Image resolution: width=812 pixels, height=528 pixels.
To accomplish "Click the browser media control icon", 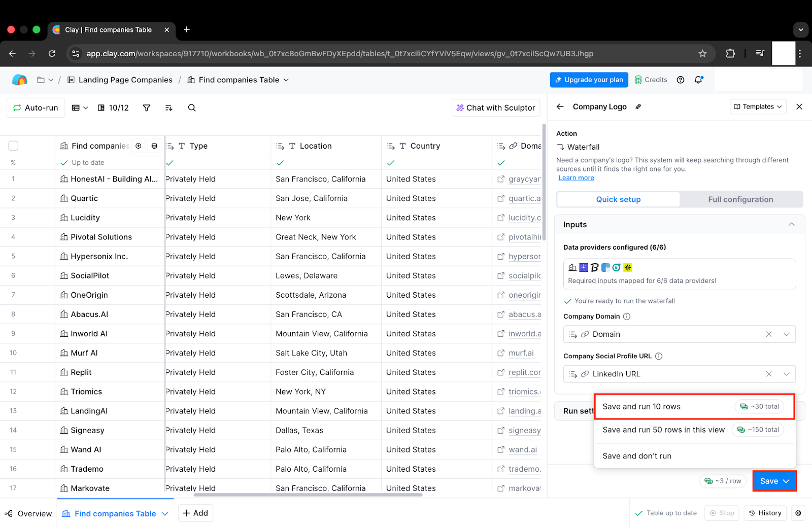I will coord(760,53).
